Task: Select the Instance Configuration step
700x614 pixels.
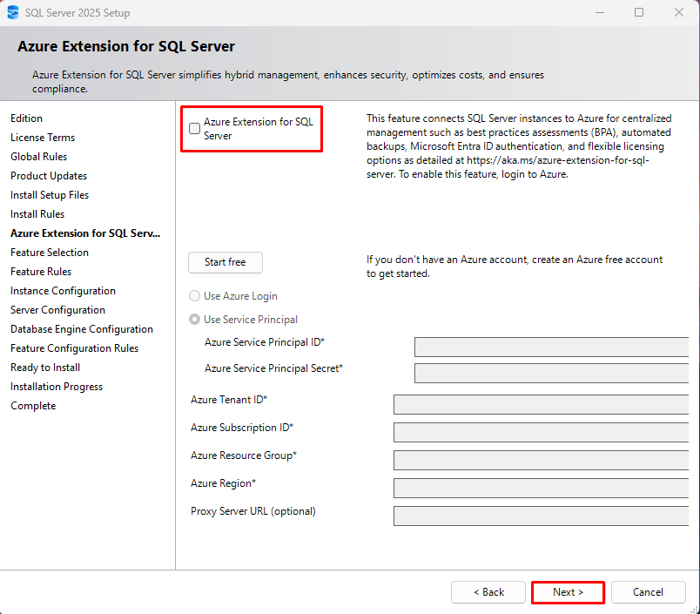Action: point(63,291)
